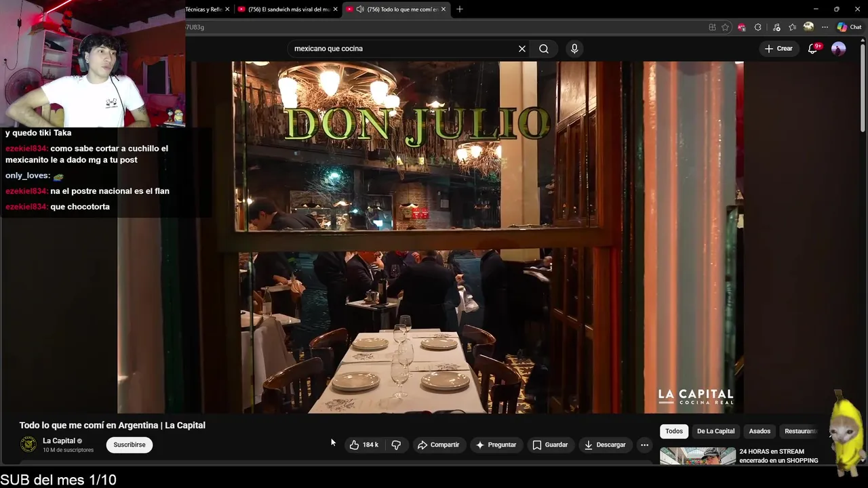Add this page to favorites star

[725, 27]
